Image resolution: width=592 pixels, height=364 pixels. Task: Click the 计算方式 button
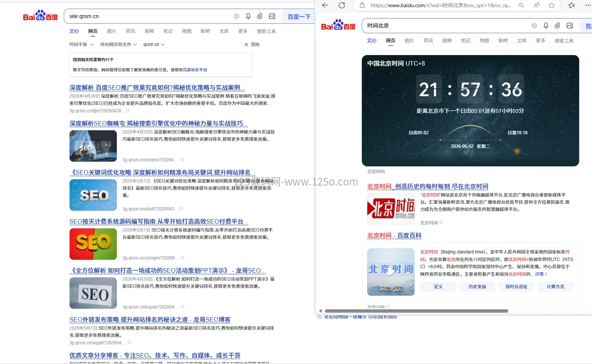click(x=556, y=287)
